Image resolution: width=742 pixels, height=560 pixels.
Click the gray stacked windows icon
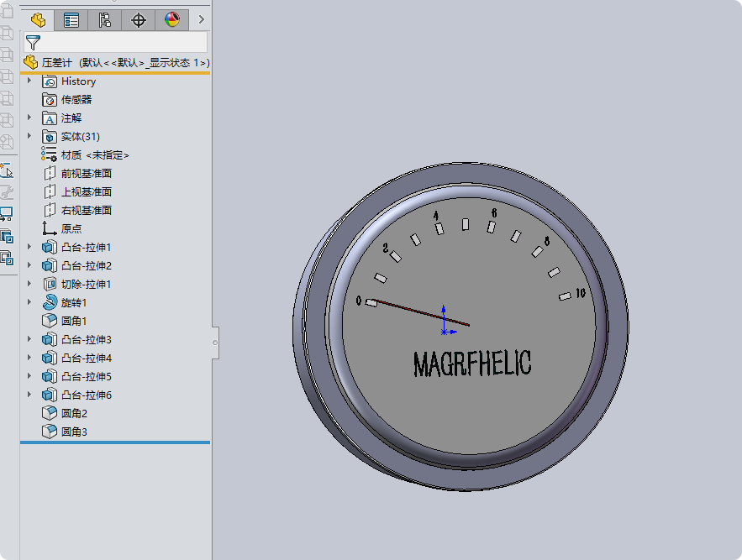click(7, 259)
